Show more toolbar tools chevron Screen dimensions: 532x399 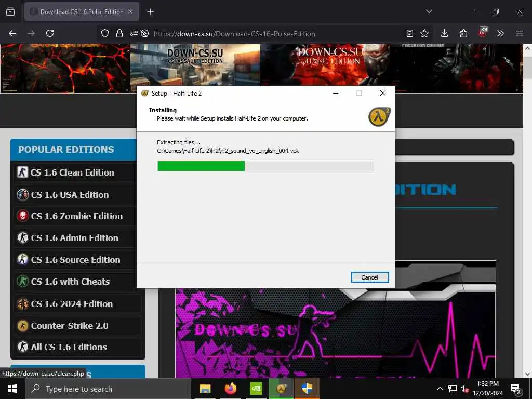click(500, 33)
